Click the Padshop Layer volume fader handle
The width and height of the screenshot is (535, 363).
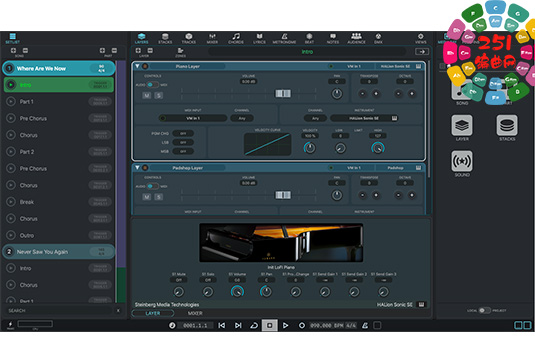pyautogui.click(x=283, y=195)
